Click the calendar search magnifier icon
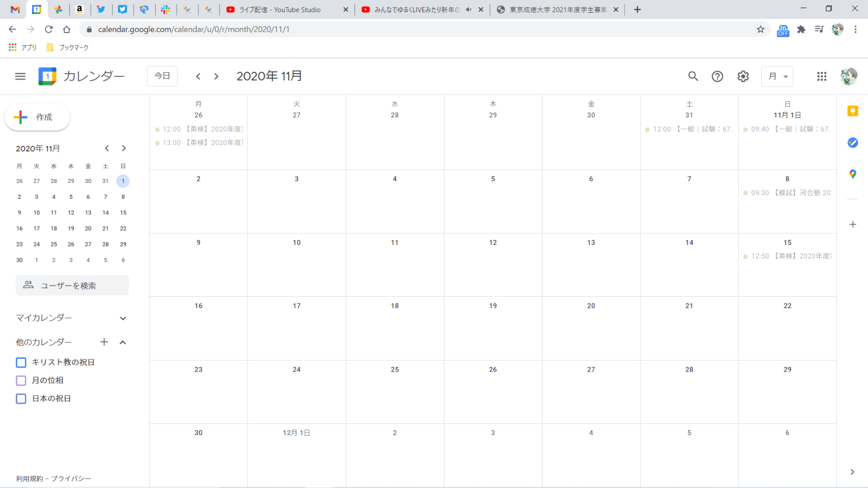Viewport: 868px width, 488px height. [693, 76]
